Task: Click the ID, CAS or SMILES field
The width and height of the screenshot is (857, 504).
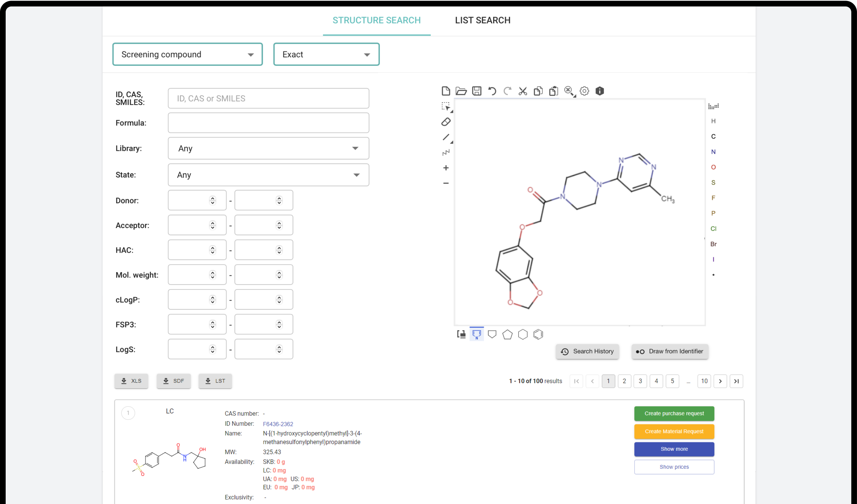Action: coord(268,98)
